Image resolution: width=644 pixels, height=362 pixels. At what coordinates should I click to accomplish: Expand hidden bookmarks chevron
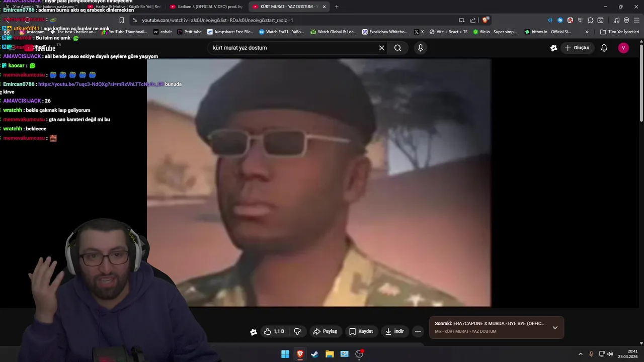click(587, 32)
